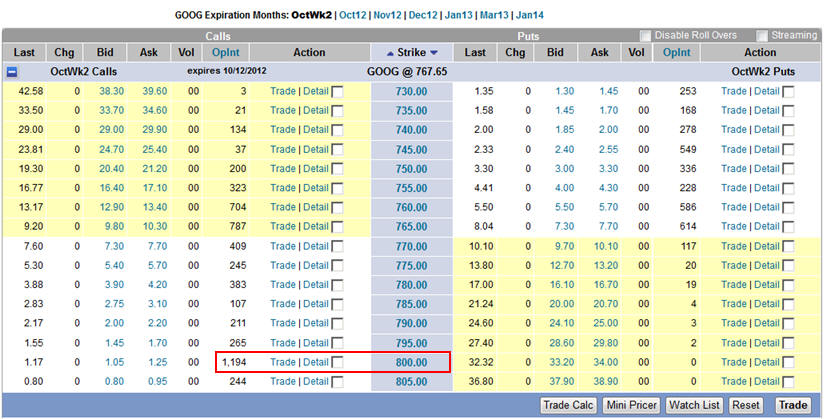The height and width of the screenshot is (419, 826).
Task: Tick the 730.00 strike put checkbox
Action: click(789, 91)
